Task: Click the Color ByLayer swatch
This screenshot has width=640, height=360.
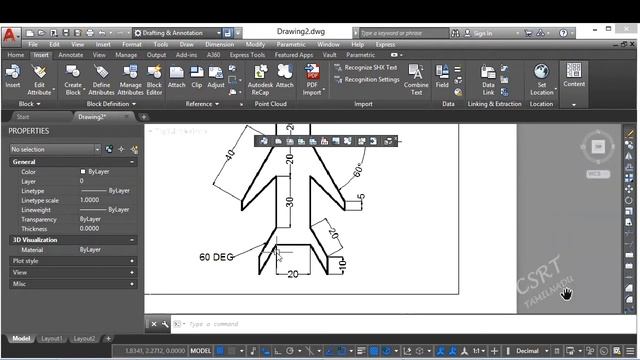Action: (x=83, y=172)
